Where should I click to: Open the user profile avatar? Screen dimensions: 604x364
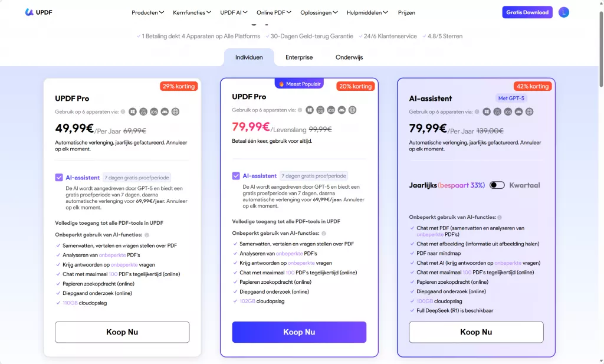pyautogui.click(x=564, y=12)
